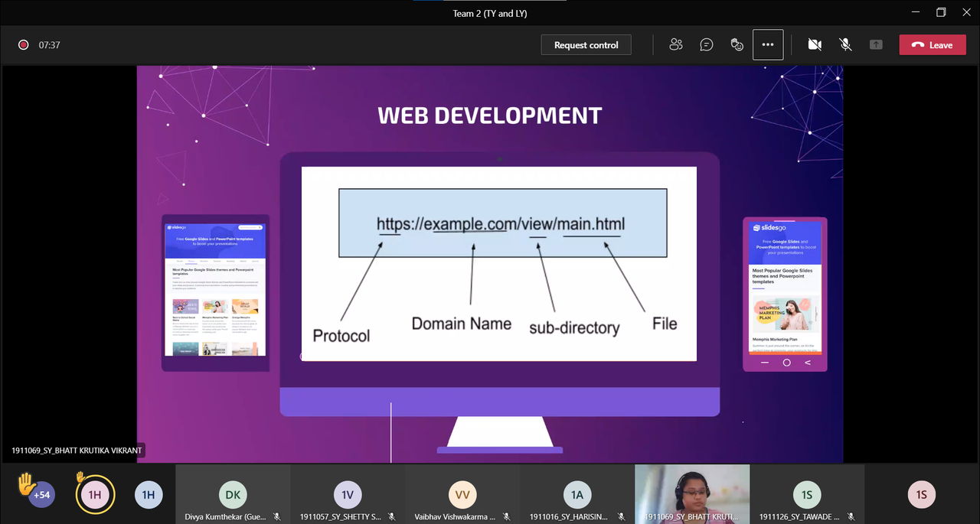Select 1911057_SY_SHETTY participant tile
Screen dimensions: 980x524
pos(348,495)
